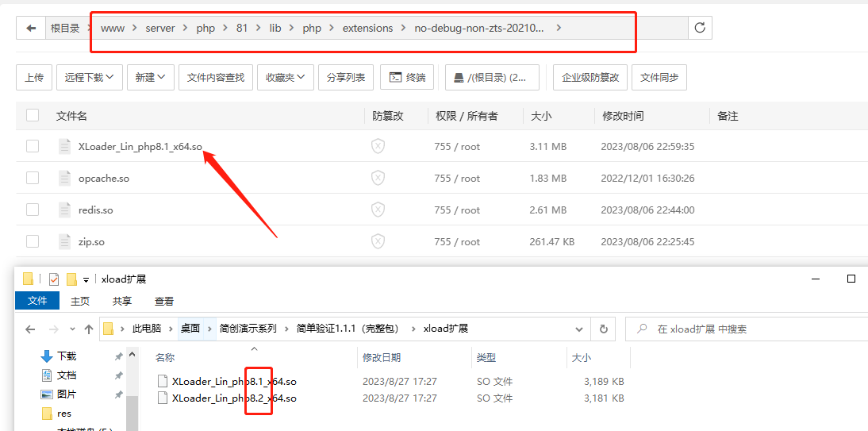
Task: Click the 下载 quick access folder icon
Action: click(47, 356)
